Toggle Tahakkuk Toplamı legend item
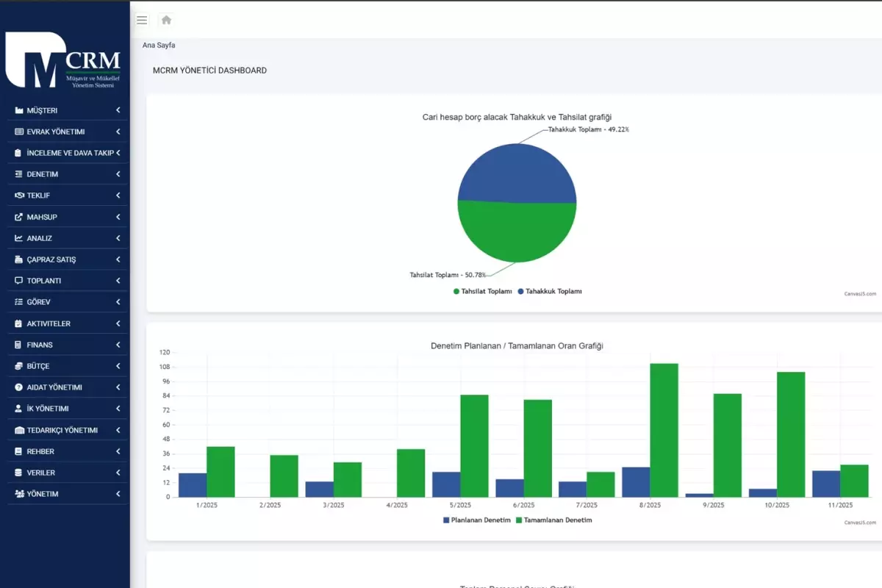This screenshot has height=588, width=882. coord(550,292)
